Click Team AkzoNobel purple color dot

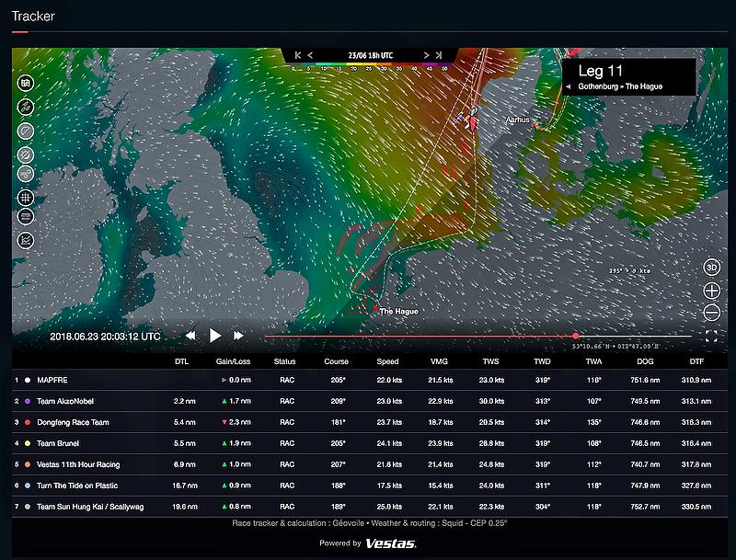click(x=28, y=401)
